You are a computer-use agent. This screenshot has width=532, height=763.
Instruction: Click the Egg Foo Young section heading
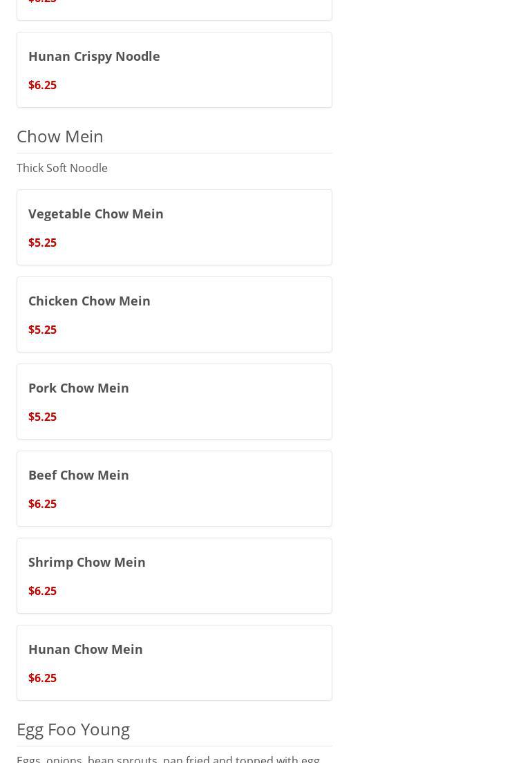pyautogui.click(x=73, y=729)
